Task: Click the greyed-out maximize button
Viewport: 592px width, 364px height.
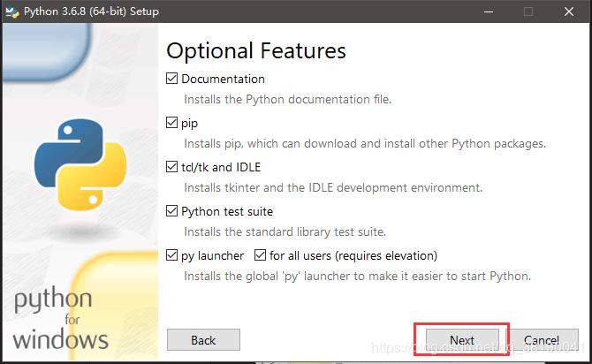Action: point(528,11)
